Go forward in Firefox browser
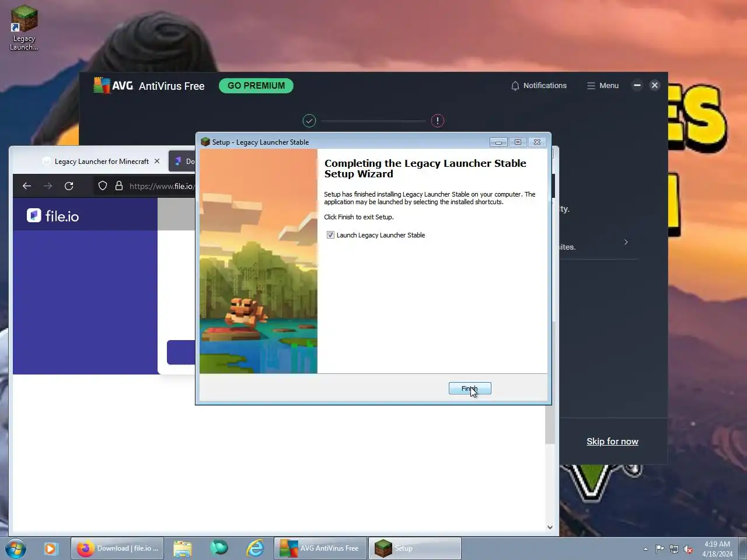 48,186
